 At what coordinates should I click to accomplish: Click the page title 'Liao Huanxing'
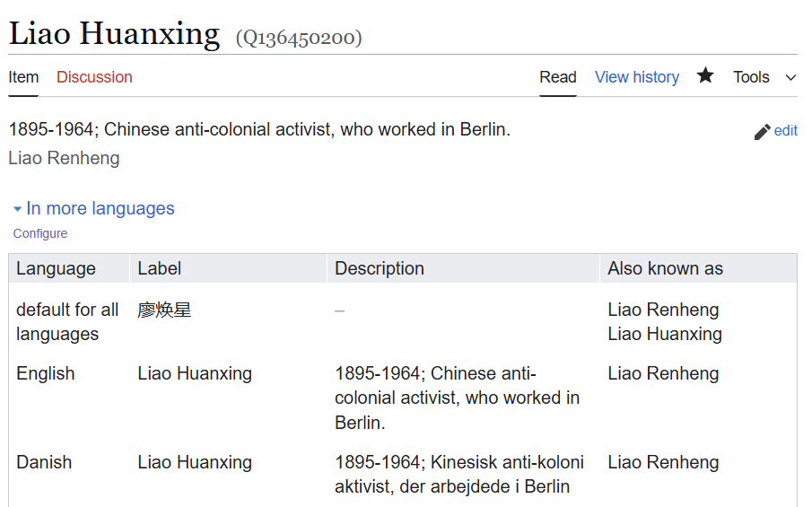pos(114,33)
